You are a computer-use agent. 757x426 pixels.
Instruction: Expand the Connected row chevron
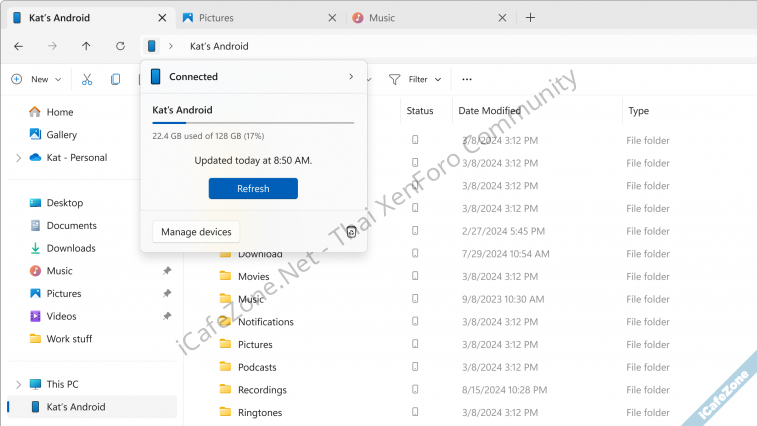(350, 77)
